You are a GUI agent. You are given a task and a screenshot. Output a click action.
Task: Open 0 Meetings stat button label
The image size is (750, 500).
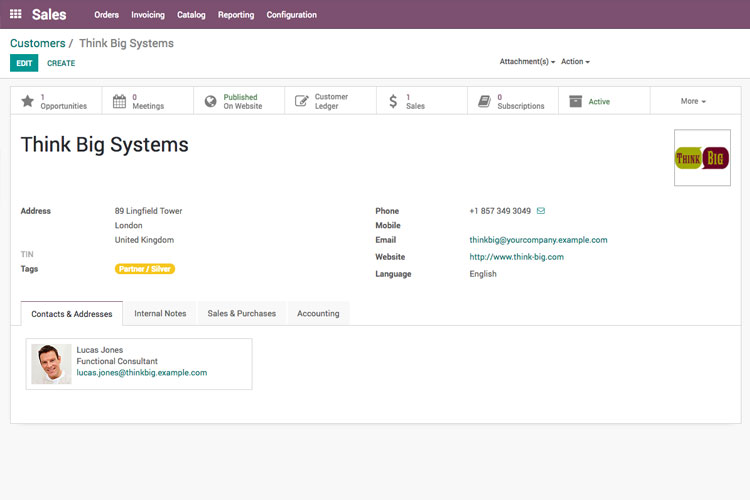(148, 101)
